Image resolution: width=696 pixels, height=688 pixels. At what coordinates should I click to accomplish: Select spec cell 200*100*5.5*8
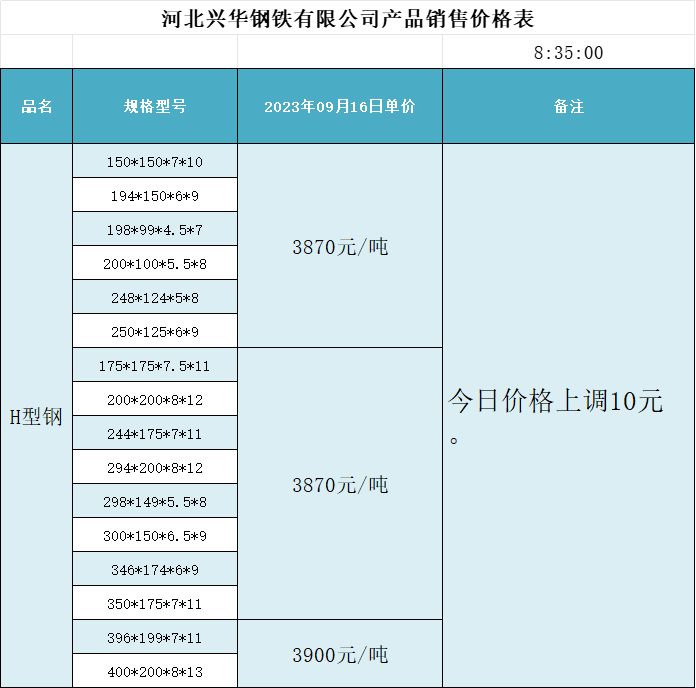155,263
